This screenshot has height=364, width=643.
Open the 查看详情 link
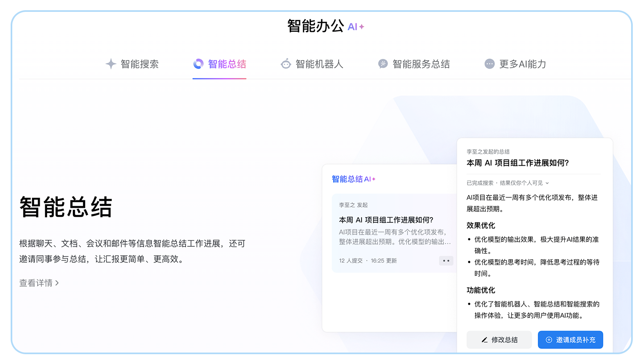point(36,283)
